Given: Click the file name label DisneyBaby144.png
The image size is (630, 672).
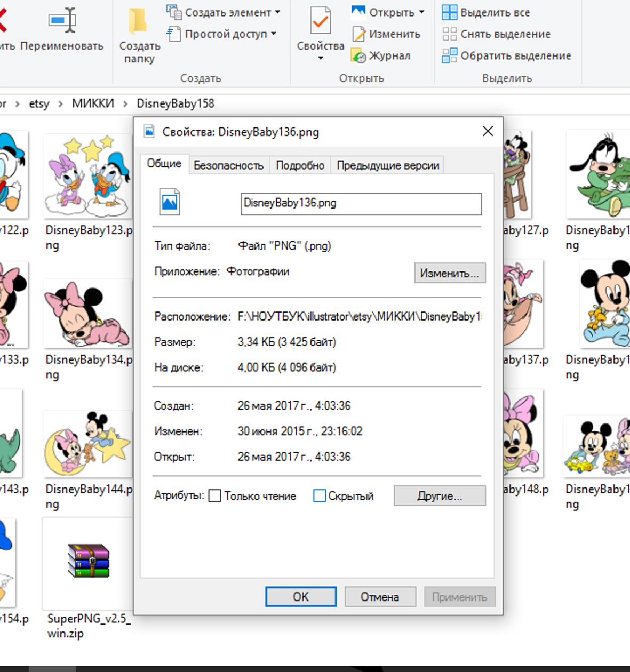Looking at the screenshot, I should (x=89, y=497).
